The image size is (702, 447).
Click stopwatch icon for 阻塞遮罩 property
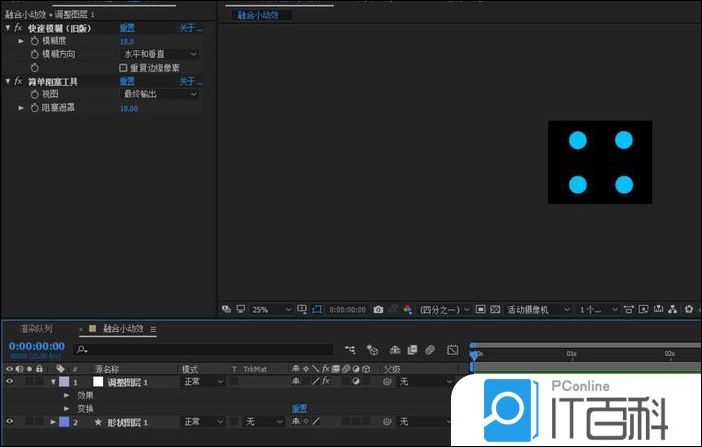tap(34, 107)
